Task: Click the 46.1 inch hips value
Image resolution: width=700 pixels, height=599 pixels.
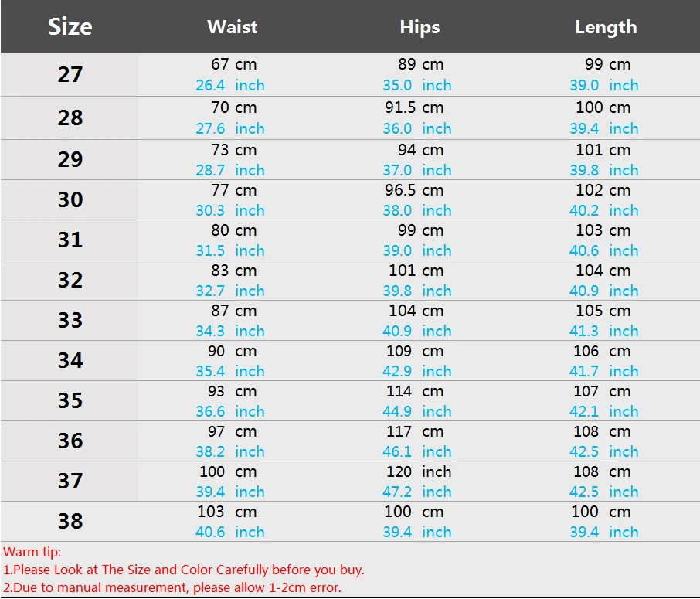Action: pyautogui.click(x=417, y=451)
